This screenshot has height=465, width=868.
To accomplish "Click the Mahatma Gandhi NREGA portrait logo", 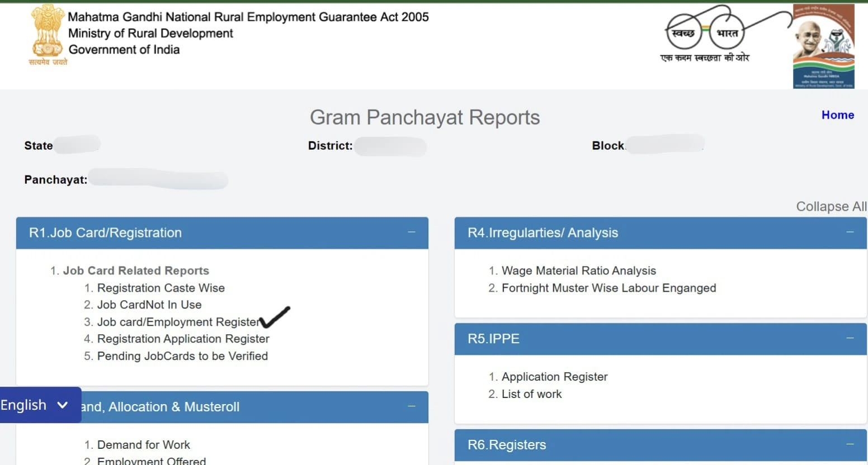I will 823,46.
